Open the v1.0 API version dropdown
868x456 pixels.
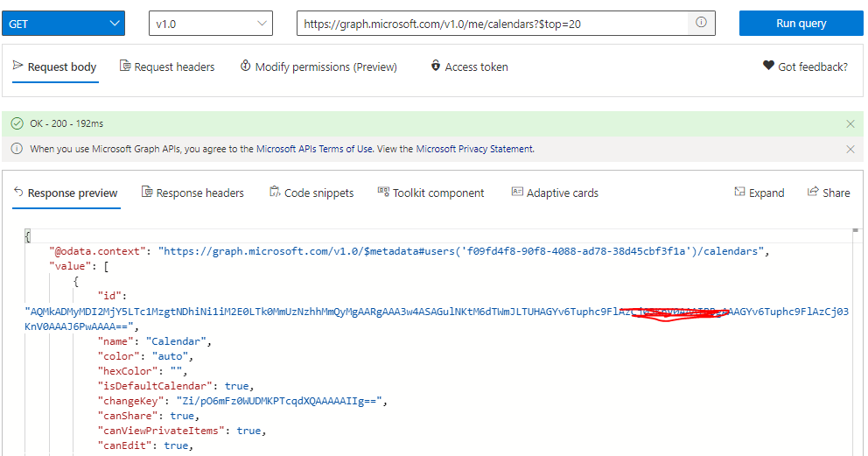pyautogui.click(x=210, y=24)
